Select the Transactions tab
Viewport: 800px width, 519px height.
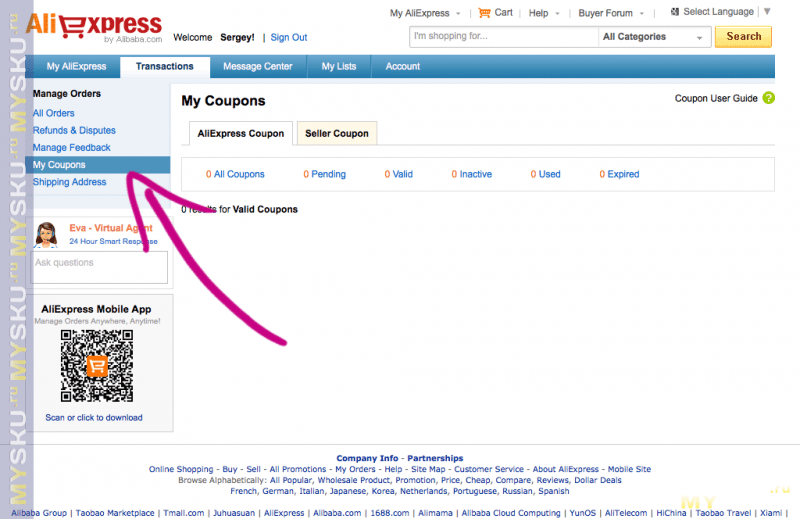pyautogui.click(x=165, y=66)
